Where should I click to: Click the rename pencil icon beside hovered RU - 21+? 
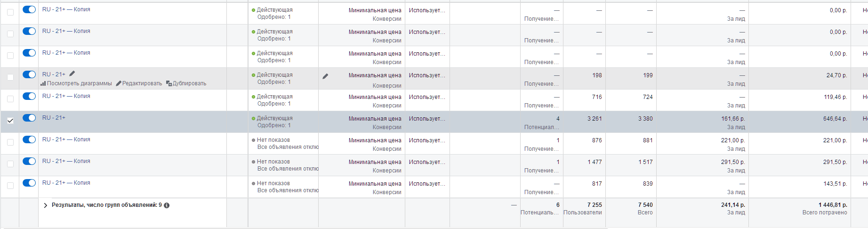(x=72, y=74)
